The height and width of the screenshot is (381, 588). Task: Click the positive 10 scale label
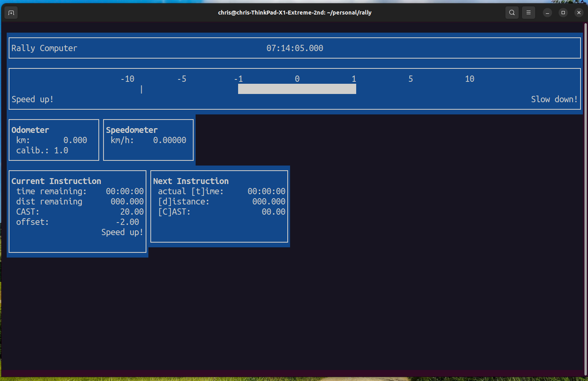click(x=470, y=79)
